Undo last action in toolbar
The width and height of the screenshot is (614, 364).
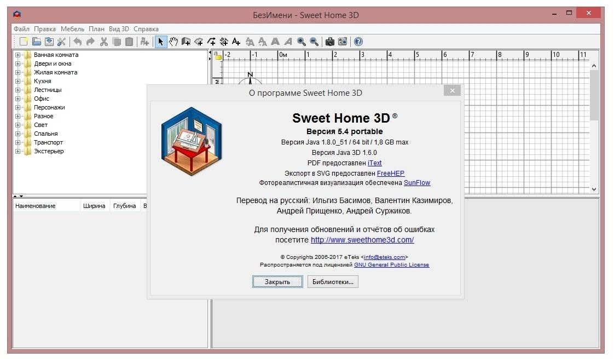coord(78,42)
